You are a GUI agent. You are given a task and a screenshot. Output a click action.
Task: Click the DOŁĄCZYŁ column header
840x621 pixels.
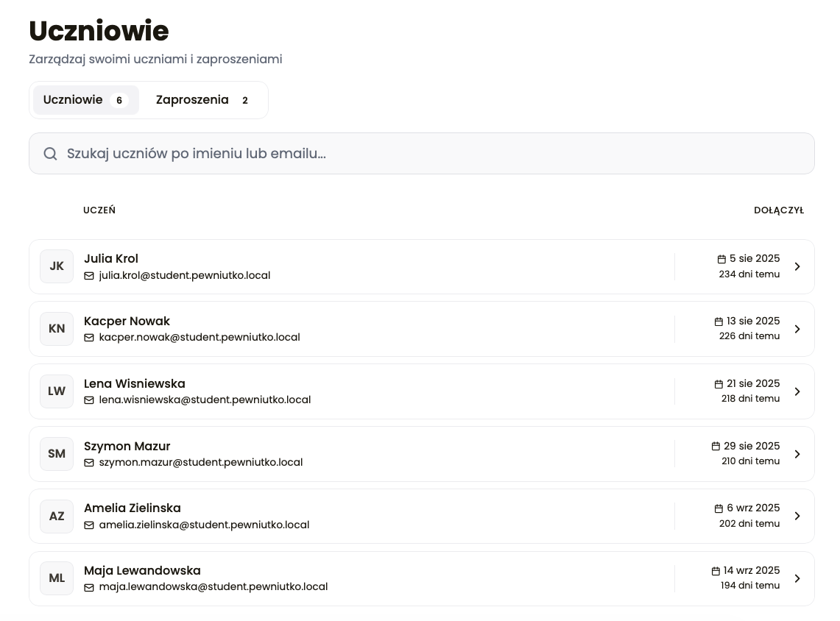[x=778, y=210]
